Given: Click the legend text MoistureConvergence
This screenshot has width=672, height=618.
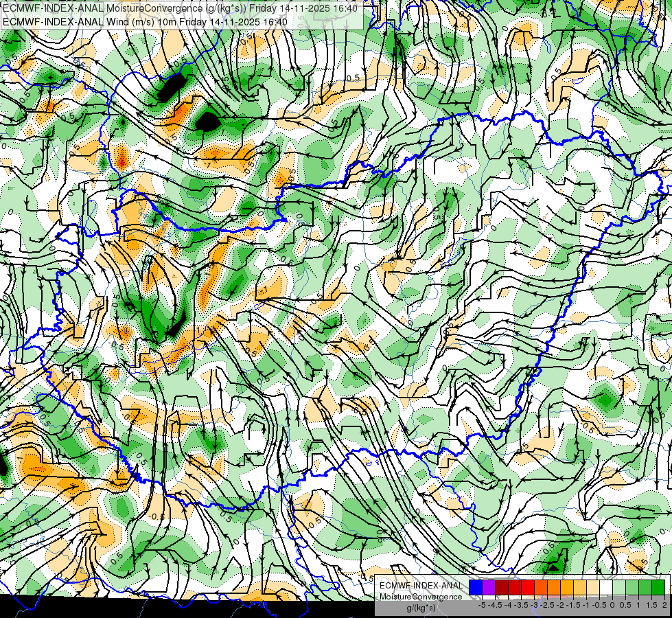Looking at the screenshot, I should 421,597.
